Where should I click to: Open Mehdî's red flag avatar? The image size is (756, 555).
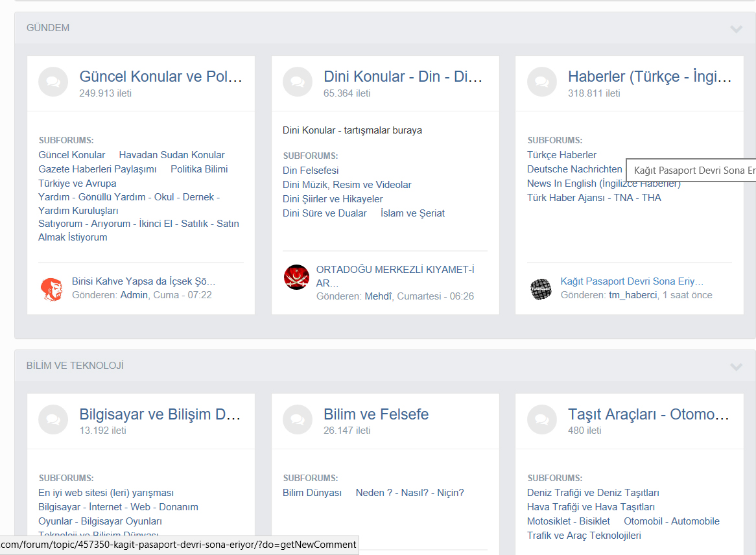coord(296,277)
